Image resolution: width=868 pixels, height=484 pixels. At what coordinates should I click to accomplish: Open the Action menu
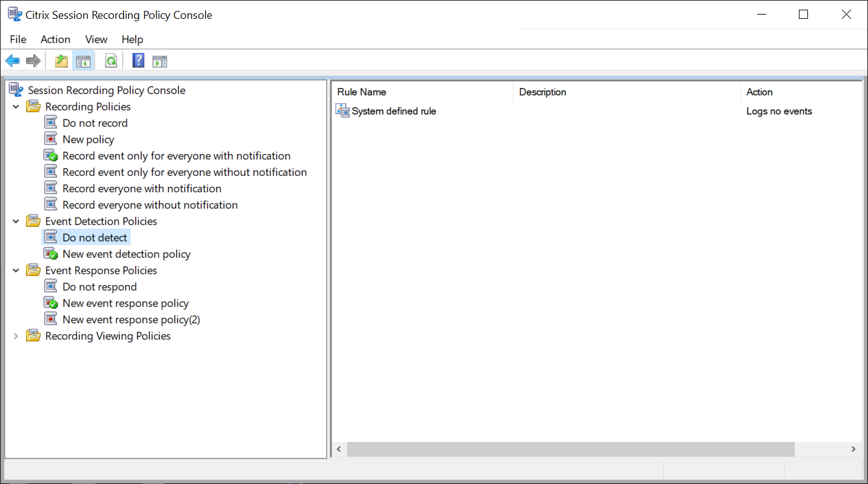pyautogui.click(x=55, y=39)
